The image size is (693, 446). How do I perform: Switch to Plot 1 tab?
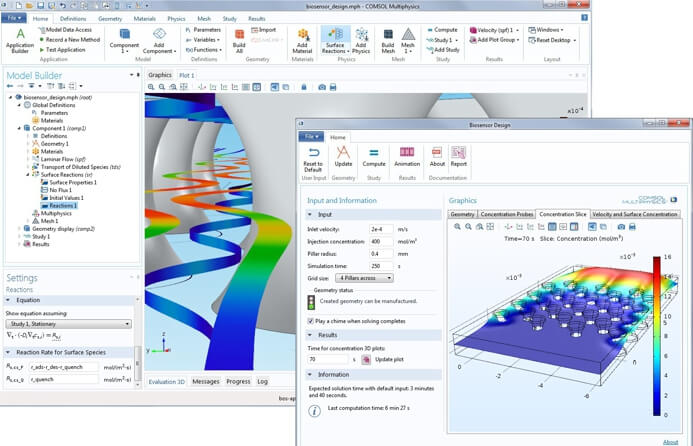tap(187, 75)
